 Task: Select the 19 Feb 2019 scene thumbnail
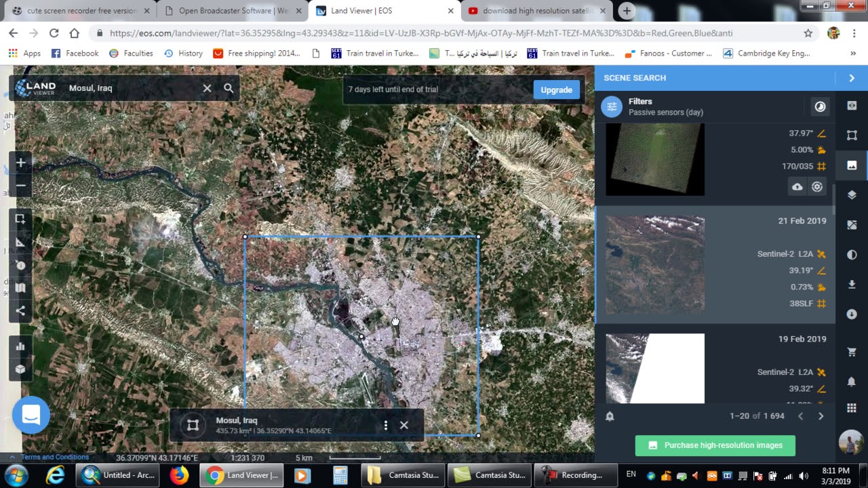655,368
